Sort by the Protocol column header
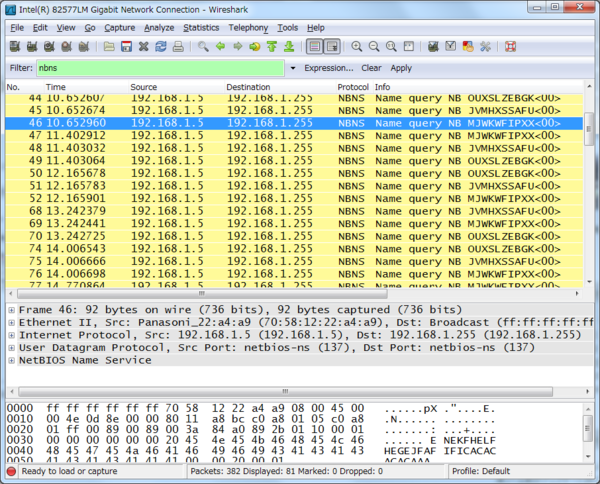Viewport: 600px width, 484px height. pyautogui.click(x=353, y=87)
